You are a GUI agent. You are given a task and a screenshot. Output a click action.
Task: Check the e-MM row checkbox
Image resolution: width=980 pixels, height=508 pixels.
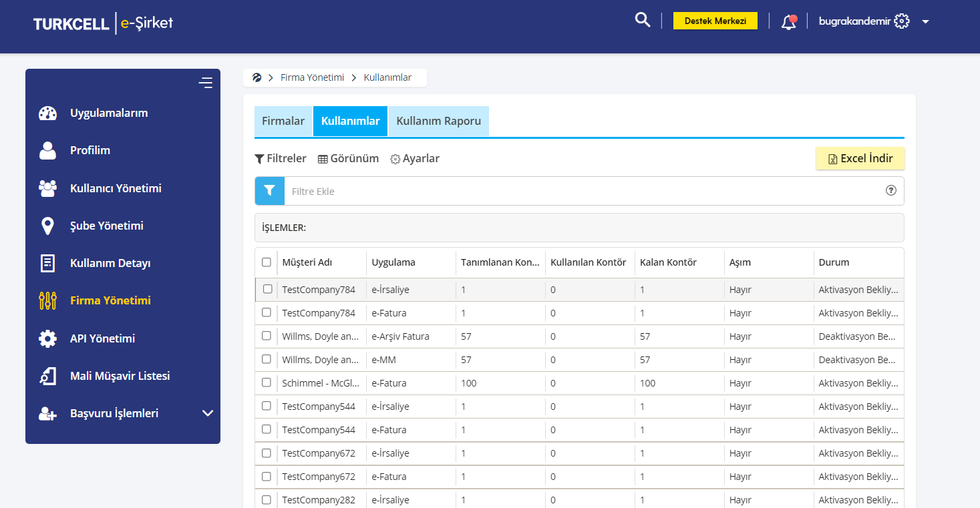tap(267, 359)
